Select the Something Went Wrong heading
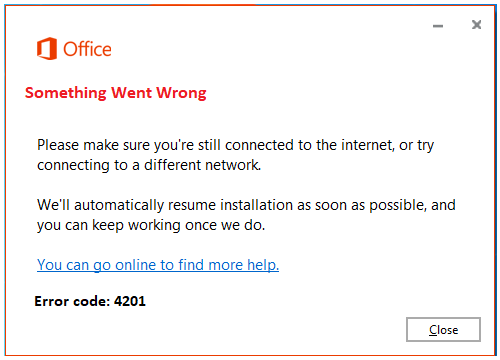Viewport: 500px width, 360px height. [x=116, y=93]
